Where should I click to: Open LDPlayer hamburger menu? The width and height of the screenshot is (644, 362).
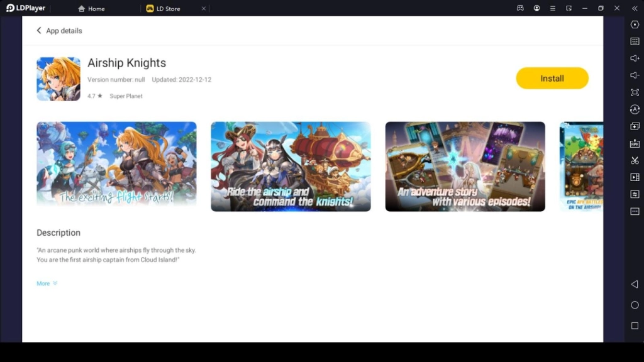pyautogui.click(x=553, y=8)
